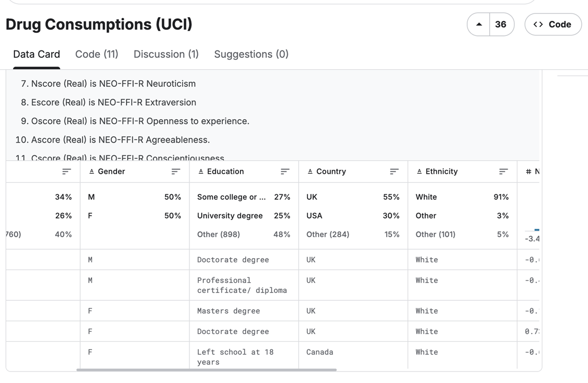This screenshot has height=383, width=588.
Task: Click the Drug Consumptions (UCI) title
Action: click(99, 24)
